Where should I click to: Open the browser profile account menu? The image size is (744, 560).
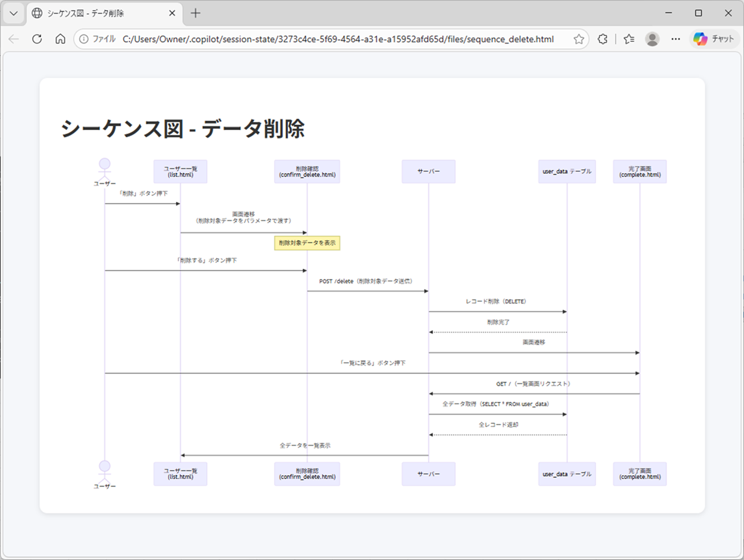[652, 39]
